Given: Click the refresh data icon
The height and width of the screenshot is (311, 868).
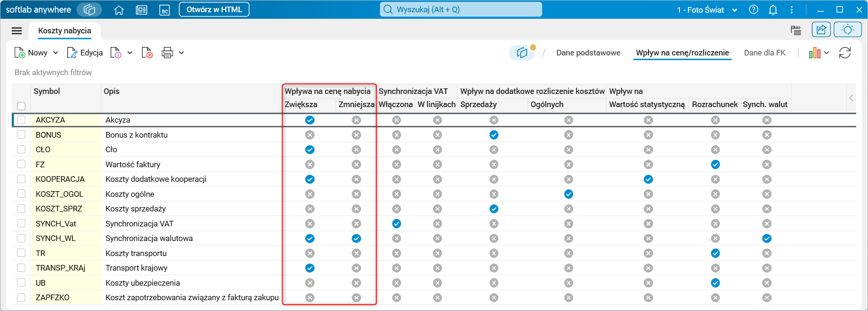Looking at the screenshot, I should pyautogui.click(x=845, y=53).
